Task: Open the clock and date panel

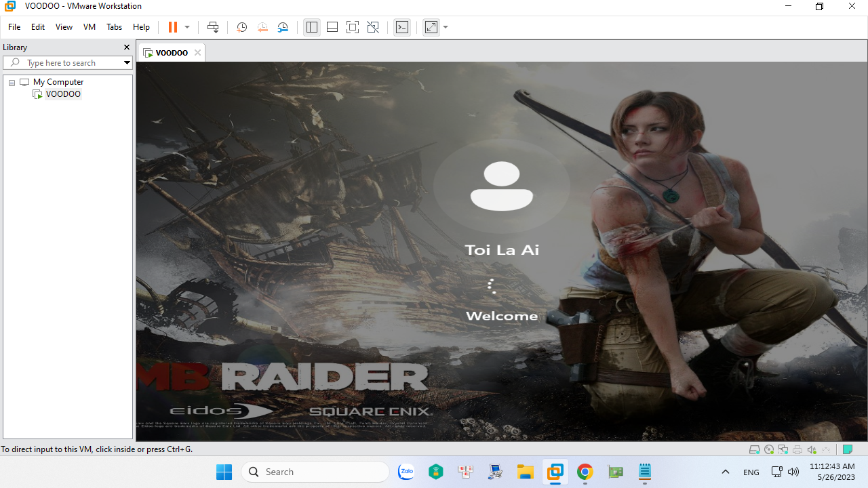Action: pos(832,472)
